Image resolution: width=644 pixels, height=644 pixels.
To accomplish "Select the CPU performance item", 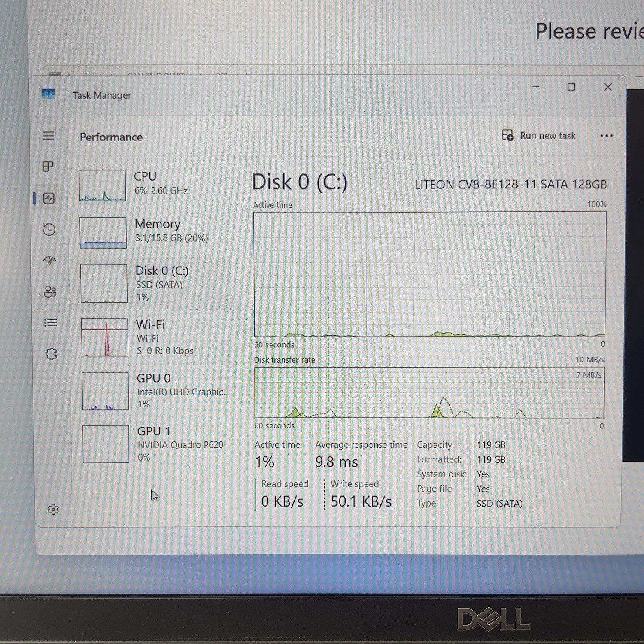I will tap(155, 185).
